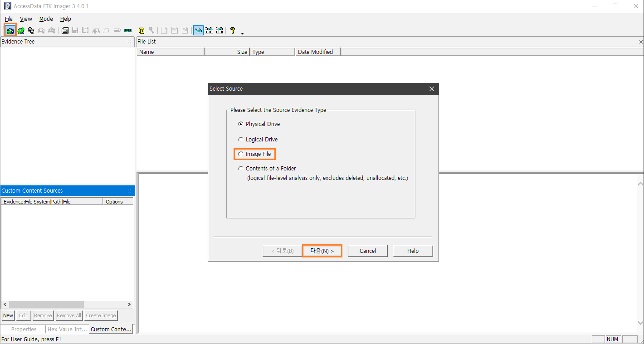Screen dimensions: 644x344
Task: Switch preview to HEX view icon
Action: point(220,30)
